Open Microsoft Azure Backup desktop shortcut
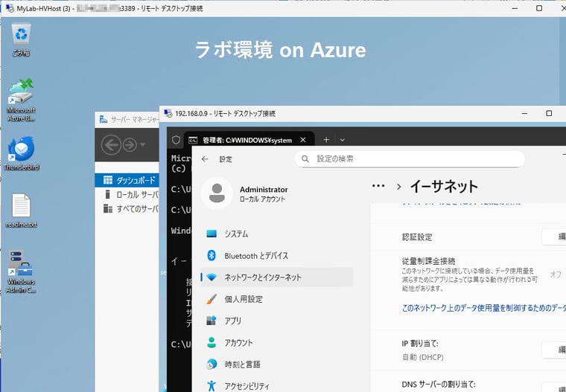Viewport: 566px width, 392px height. click(x=22, y=100)
